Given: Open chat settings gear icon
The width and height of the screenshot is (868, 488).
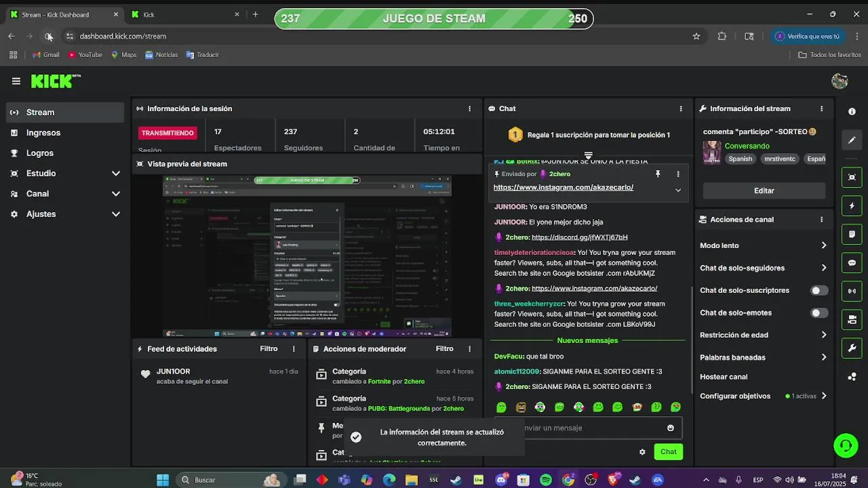Looking at the screenshot, I should click(642, 452).
